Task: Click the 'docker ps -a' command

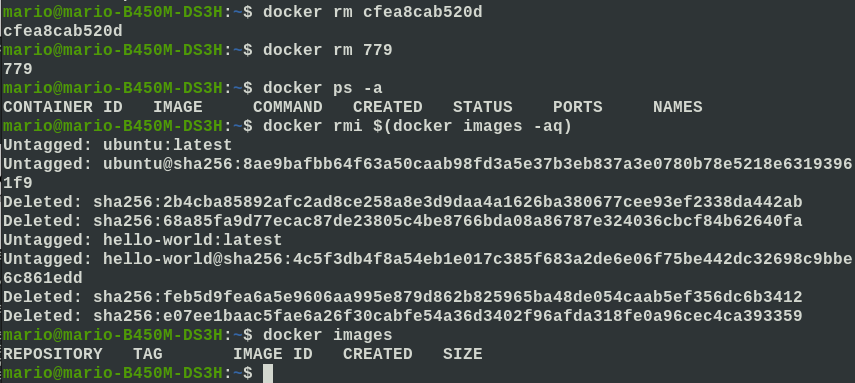Action: (x=322, y=88)
